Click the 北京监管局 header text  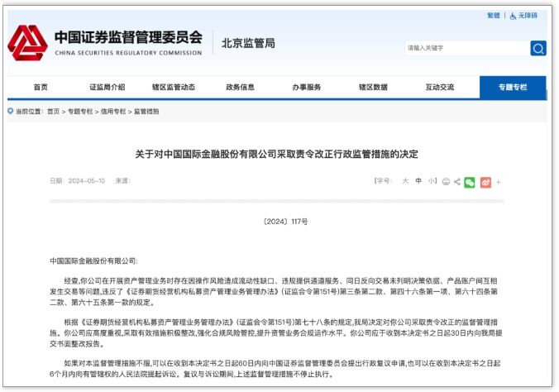coord(248,43)
